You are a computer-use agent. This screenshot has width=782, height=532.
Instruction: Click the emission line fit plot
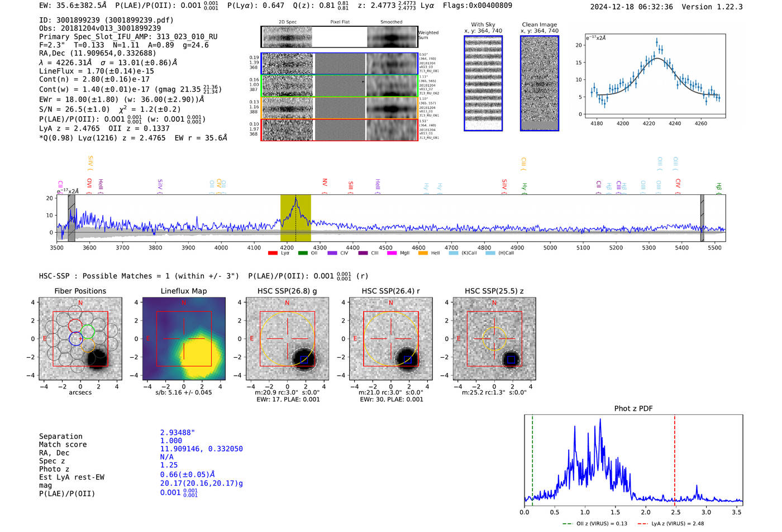pos(655,76)
